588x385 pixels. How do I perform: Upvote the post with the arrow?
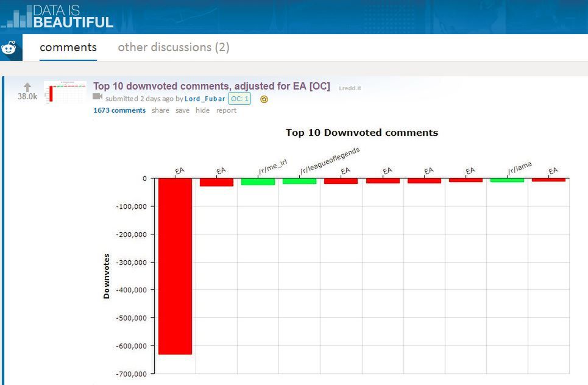tap(27, 87)
